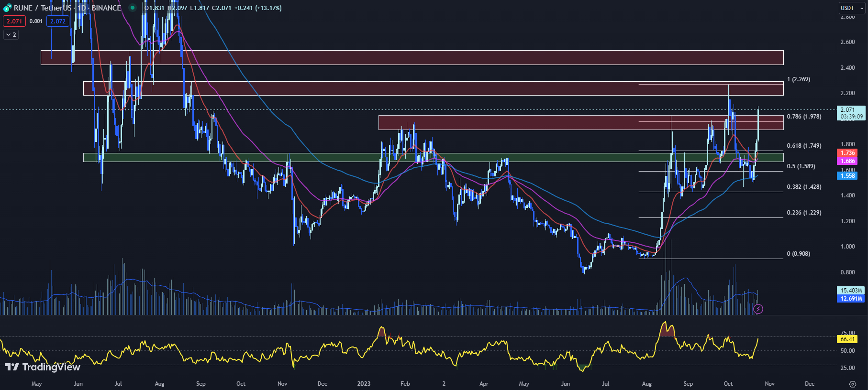Open chart settings gear icon

click(x=853, y=384)
